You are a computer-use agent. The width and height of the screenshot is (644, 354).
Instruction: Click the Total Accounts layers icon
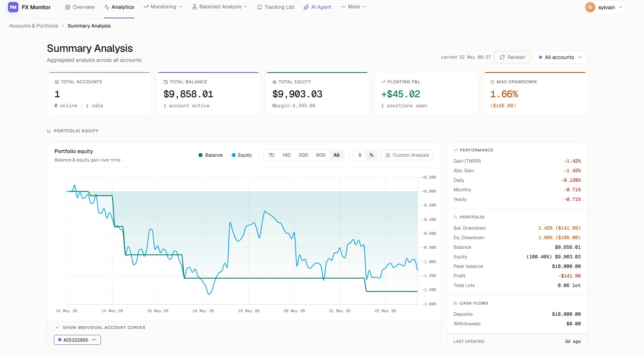57,82
